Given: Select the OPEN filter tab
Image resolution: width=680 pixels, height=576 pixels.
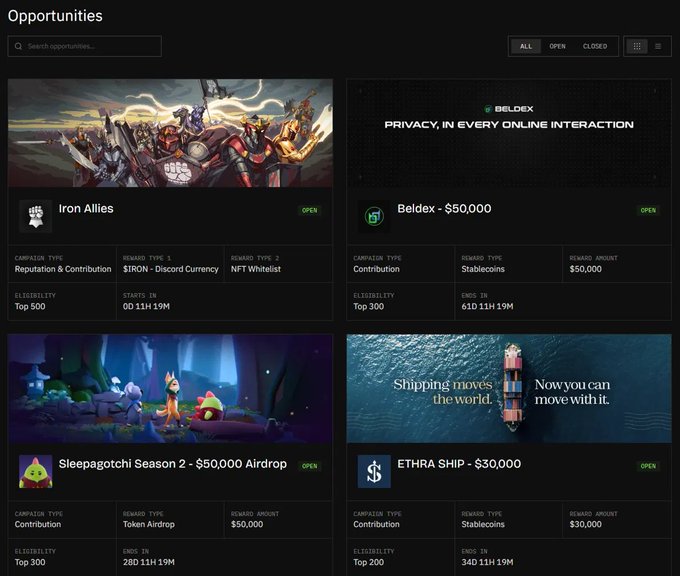Looking at the screenshot, I should (x=557, y=46).
